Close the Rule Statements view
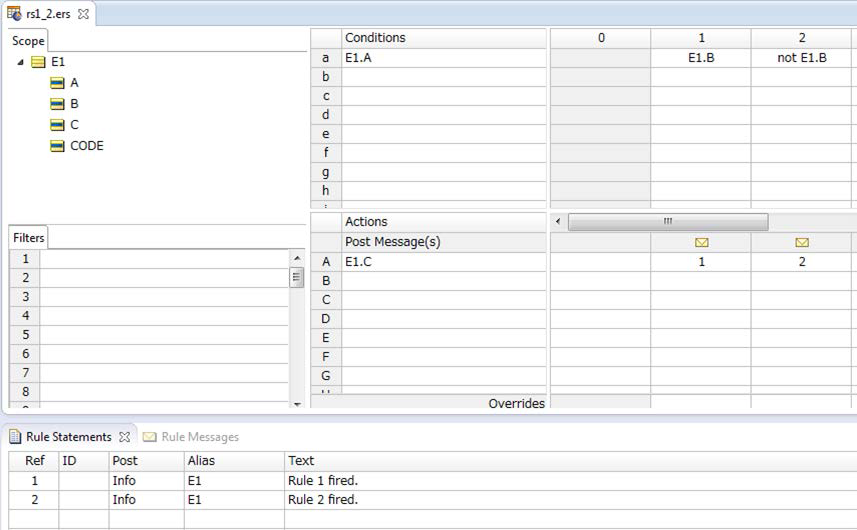The width and height of the screenshot is (857, 530). 125,437
